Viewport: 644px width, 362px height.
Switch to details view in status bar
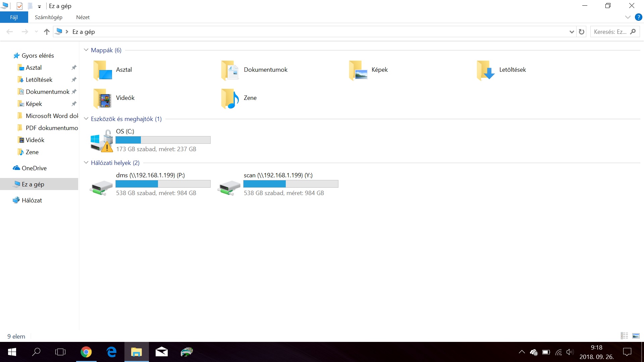coord(624,336)
